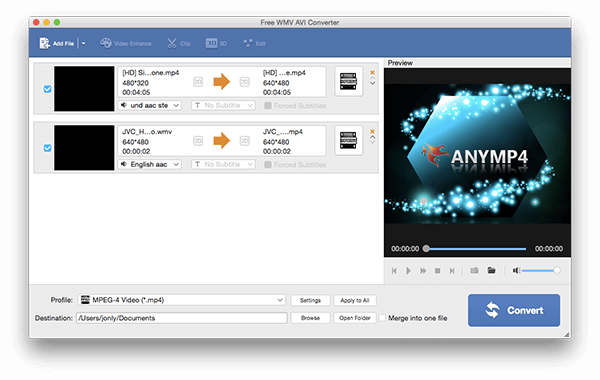
Task: Mute the preview audio
Action: (516, 271)
